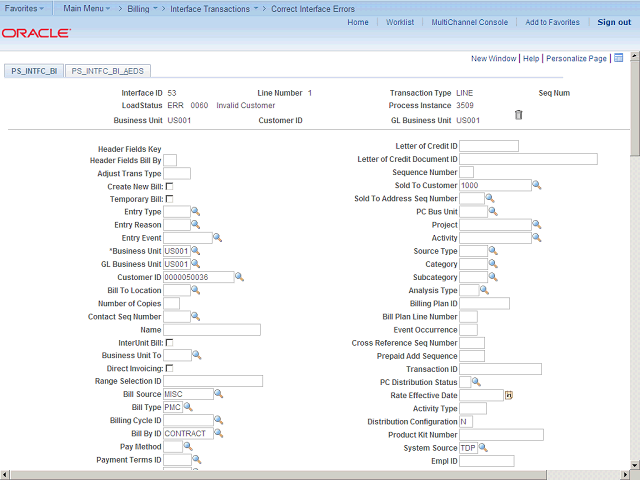Open lookup for Bill By ID CONTRACT
The width and height of the screenshot is (640, 480).
point(219,433)
